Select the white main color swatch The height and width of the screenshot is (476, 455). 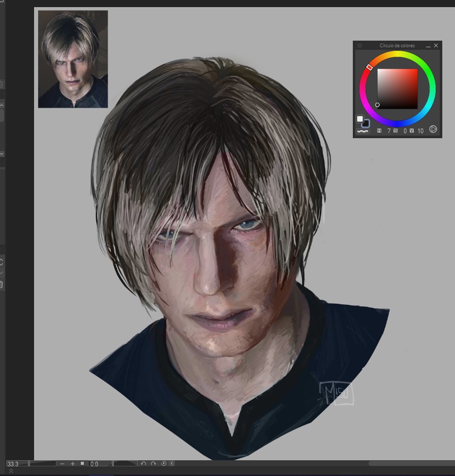coord(360,119)
